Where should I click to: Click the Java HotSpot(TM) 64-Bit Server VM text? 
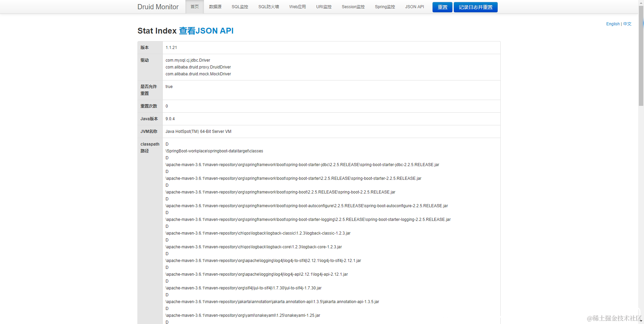(198, 132)
